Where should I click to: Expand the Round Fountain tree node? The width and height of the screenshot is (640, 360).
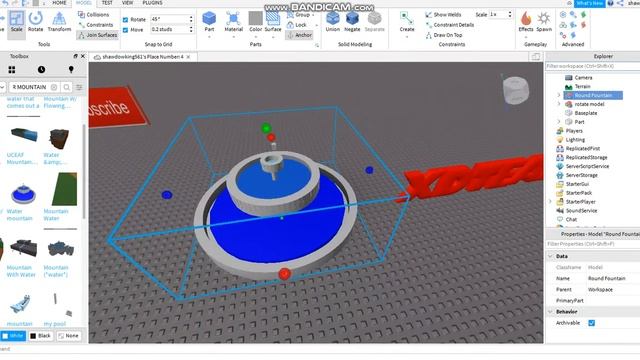pyautogui.click(x=559, y=95)
